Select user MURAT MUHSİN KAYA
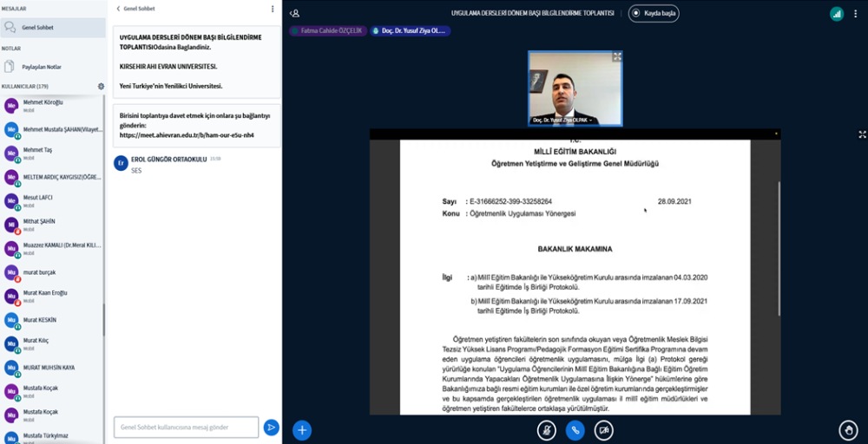Image resolution: width=868 pixels, height=444 pixels. coord(53,368)
